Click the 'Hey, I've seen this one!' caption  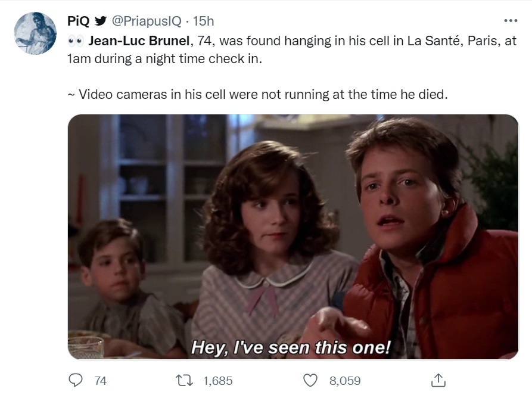pos(291,347)
